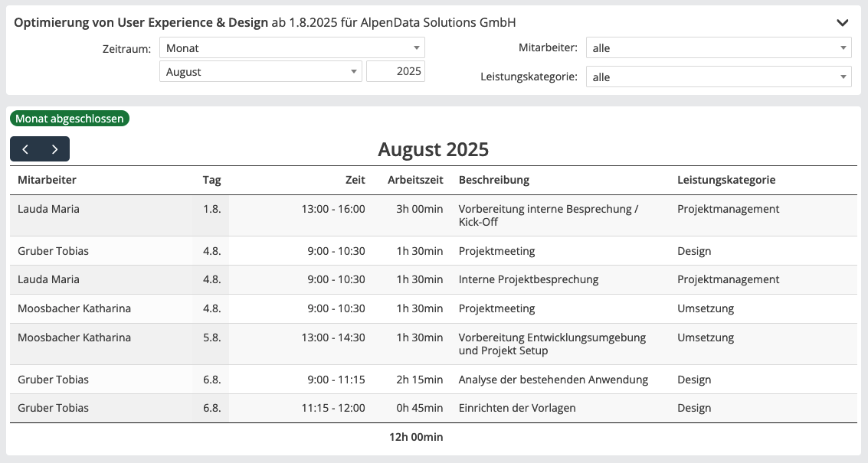Click the Leistungskategorie column header
This screenshot has height=463, width=868.
726,180
